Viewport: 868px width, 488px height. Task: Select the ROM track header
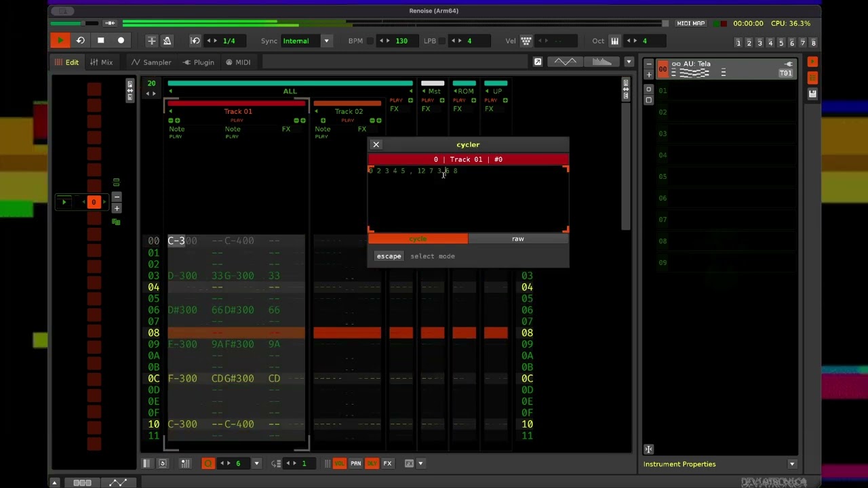click(x=465, y=91)
